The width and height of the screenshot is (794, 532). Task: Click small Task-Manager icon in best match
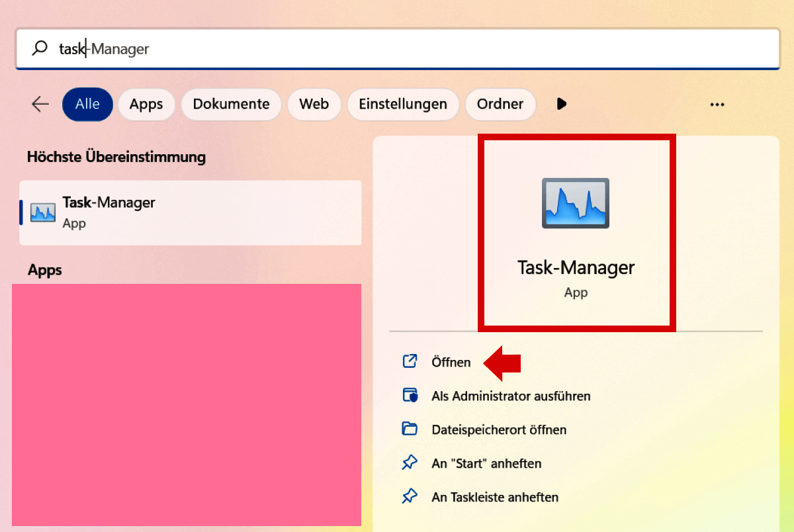[x=43, y=212]
